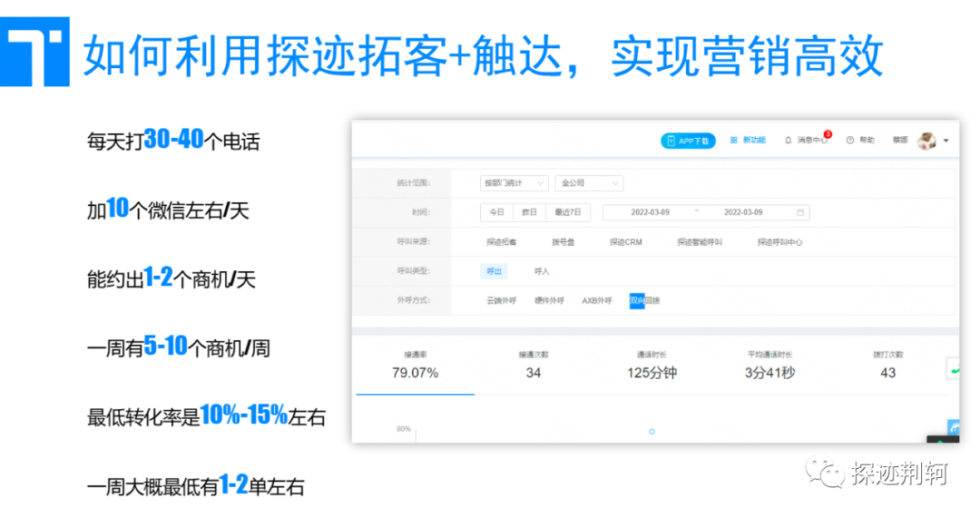Click the 外呼方式 label
The image size is (980, 517).
coord(413,300)
